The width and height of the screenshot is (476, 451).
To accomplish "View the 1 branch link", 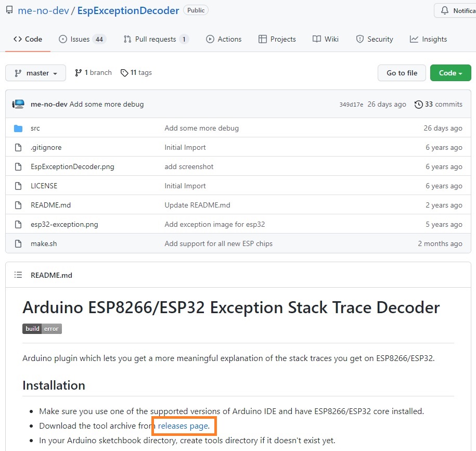I will point(93,73).
